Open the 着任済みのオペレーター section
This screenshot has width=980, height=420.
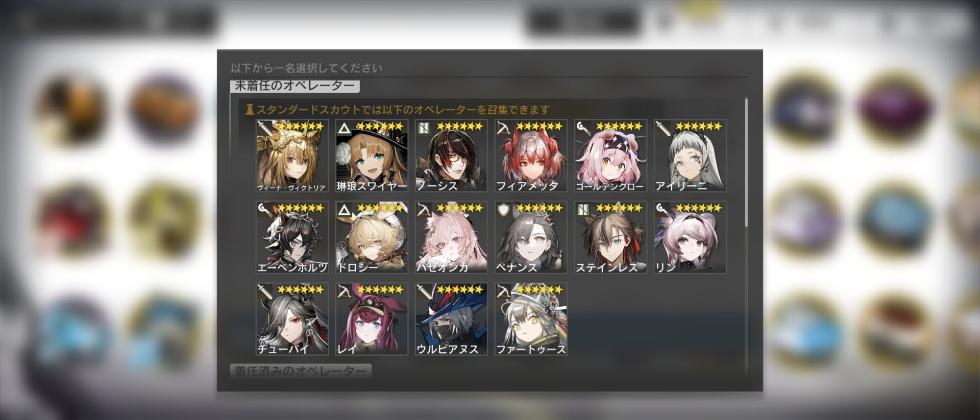click(x=300, y=371)
